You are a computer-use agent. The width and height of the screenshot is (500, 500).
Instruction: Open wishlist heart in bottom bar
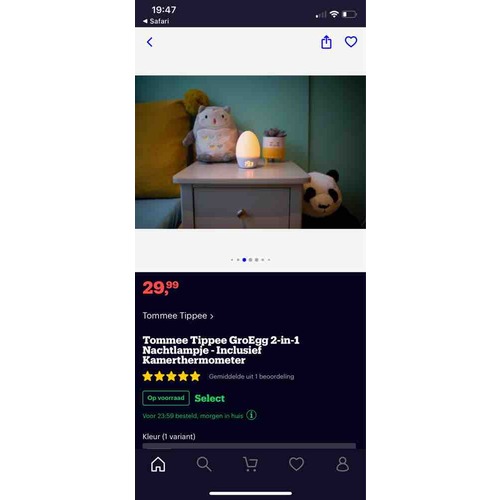[x=296, y=464]
